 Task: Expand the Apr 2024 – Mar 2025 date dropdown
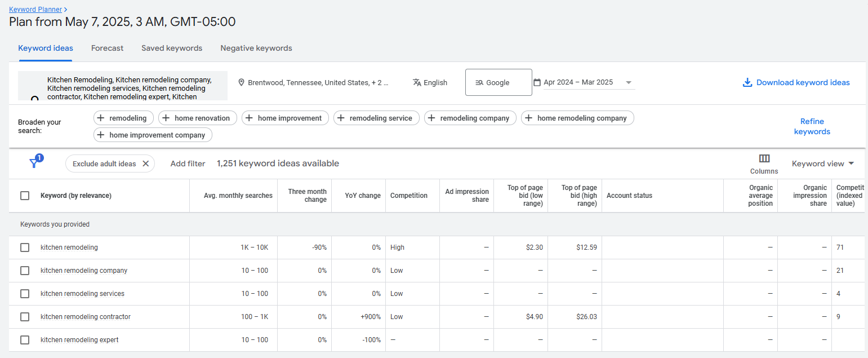coord(629,82)
